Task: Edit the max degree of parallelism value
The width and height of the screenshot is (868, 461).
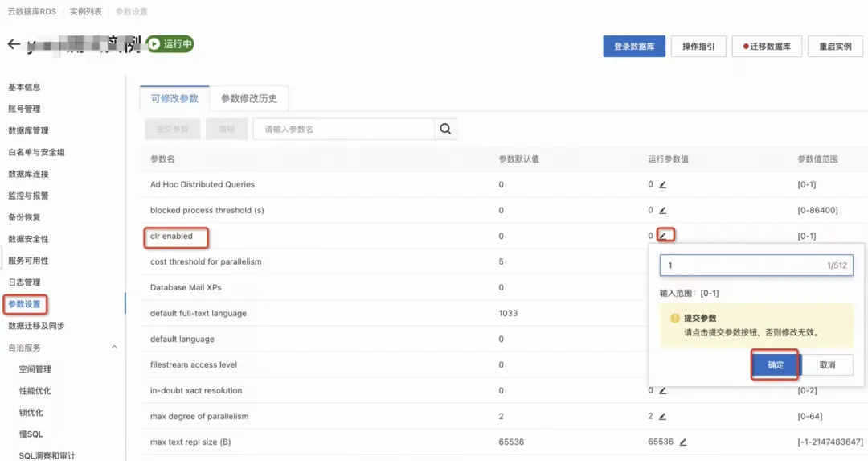Action: [x=663, y=417]
